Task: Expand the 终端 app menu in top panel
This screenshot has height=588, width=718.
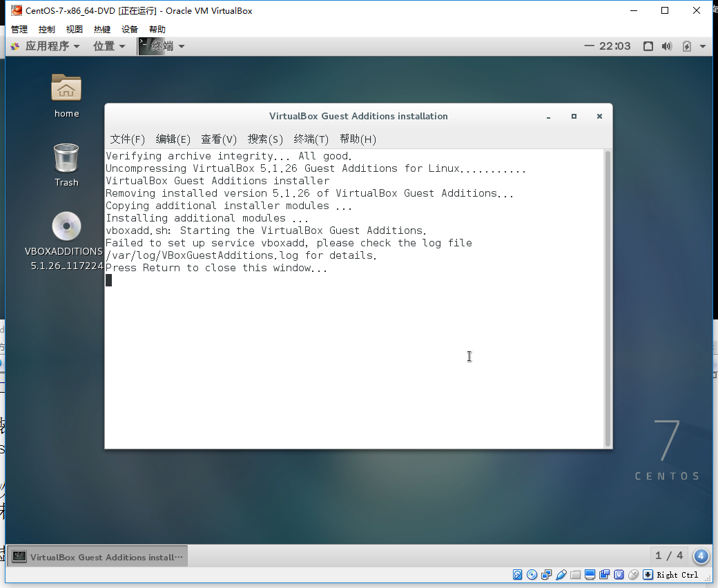Action: [162, 46]
